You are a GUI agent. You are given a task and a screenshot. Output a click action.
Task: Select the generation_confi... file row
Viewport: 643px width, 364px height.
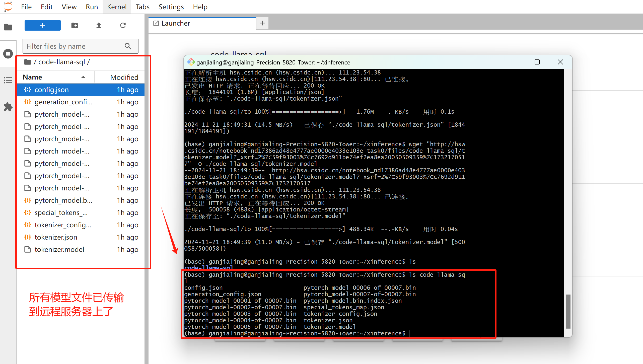click(x=81, y=102)
